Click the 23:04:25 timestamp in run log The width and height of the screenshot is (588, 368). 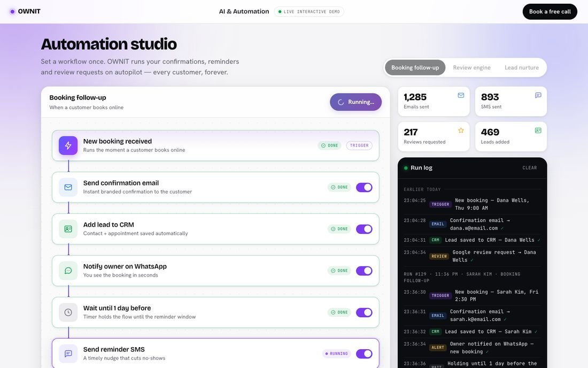point(415,201)
